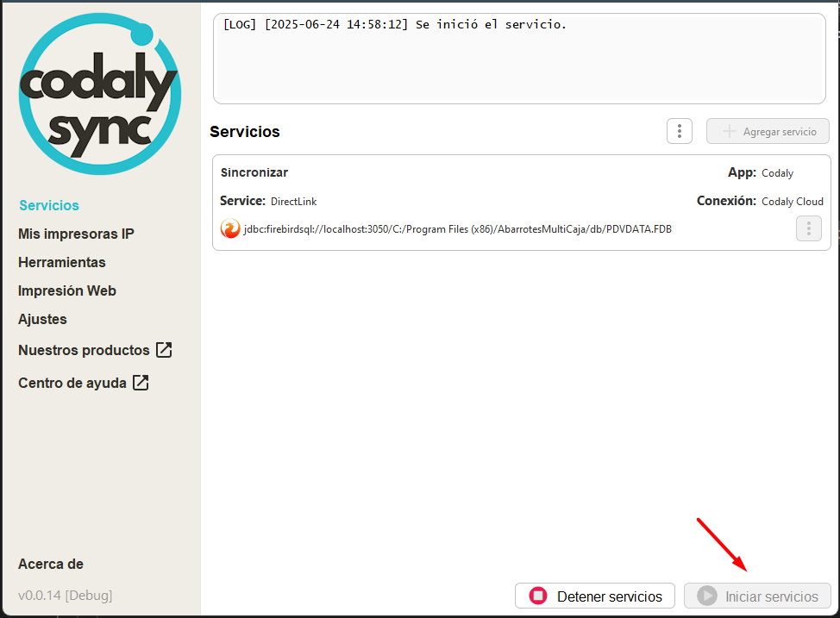Click Iniciar servicios text

click(x=771, y=596)
